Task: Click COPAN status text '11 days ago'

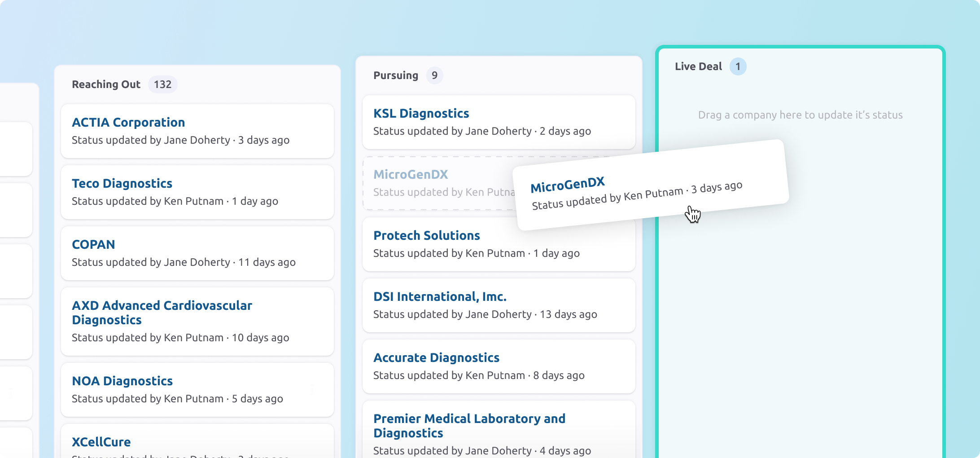Action: (267, 262)
